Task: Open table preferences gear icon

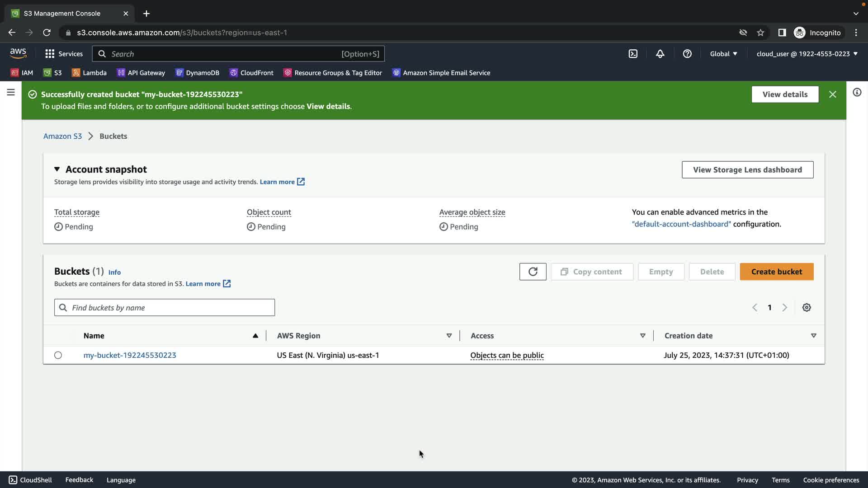Action: [807, 308]
